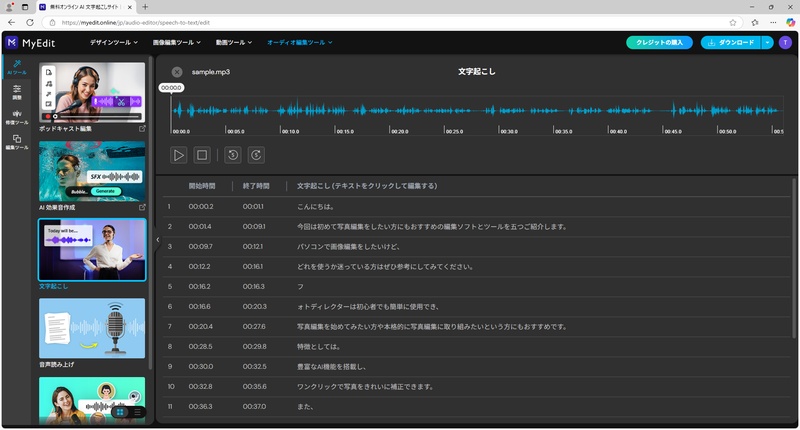Open the 編集ツール sidebar panel
Screen dimensions: 800x430
pos(17,141)
